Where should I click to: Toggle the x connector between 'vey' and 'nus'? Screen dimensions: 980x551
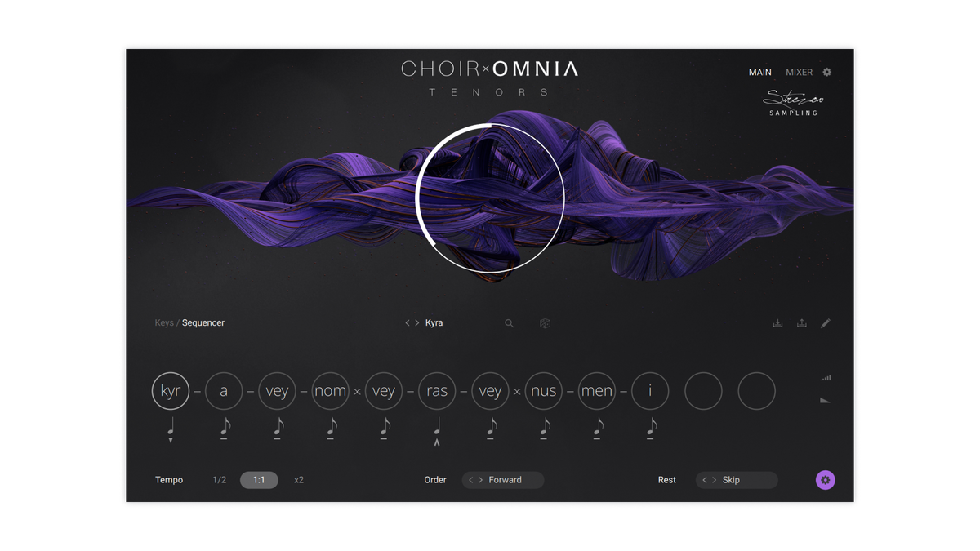[517, 392]
